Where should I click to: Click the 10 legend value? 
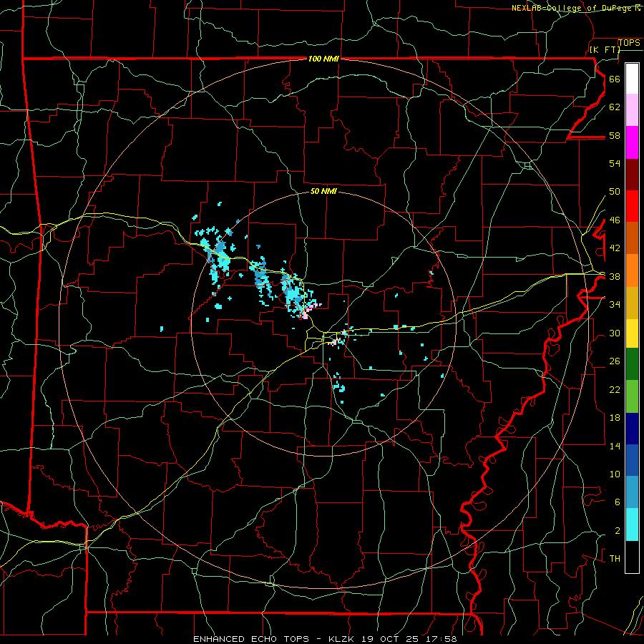point(615,474)
